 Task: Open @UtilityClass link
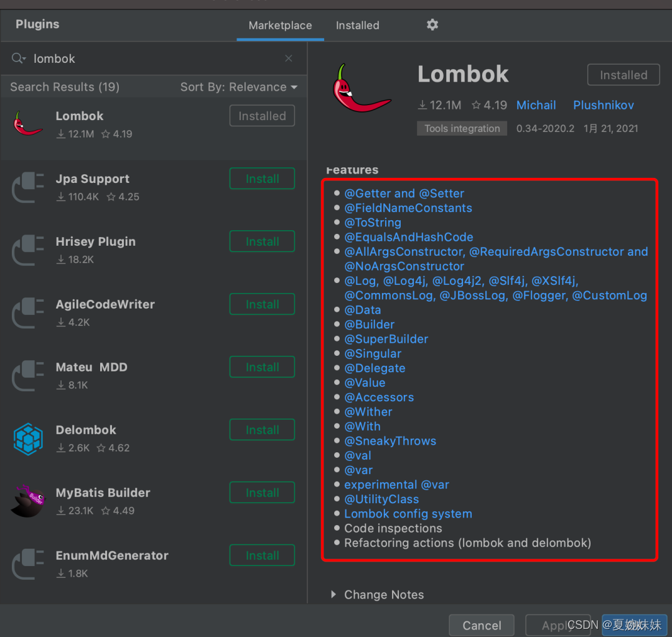click(381, 499)
